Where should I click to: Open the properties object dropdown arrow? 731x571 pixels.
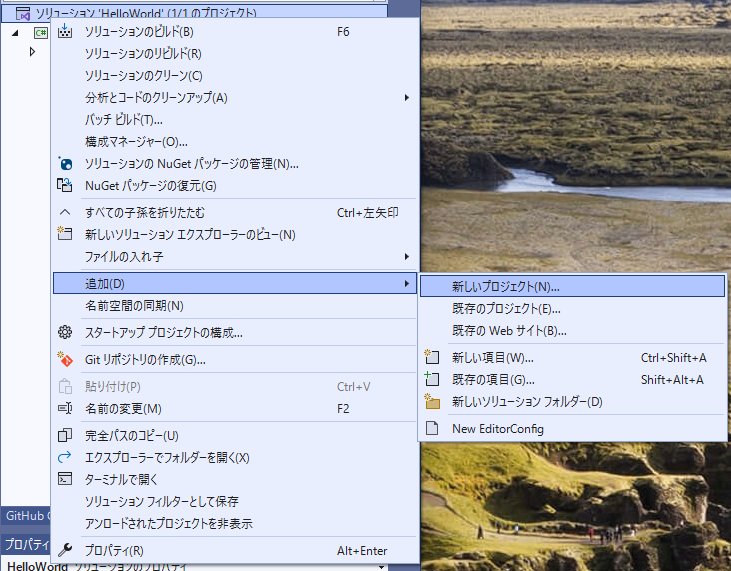[x=382, y=567]
